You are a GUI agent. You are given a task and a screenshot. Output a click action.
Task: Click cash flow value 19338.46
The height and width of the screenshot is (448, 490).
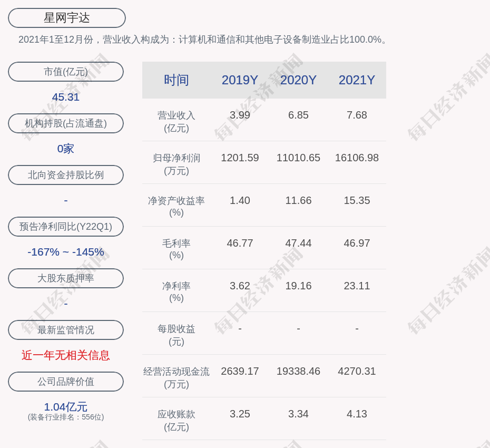[x=298, y=371]
